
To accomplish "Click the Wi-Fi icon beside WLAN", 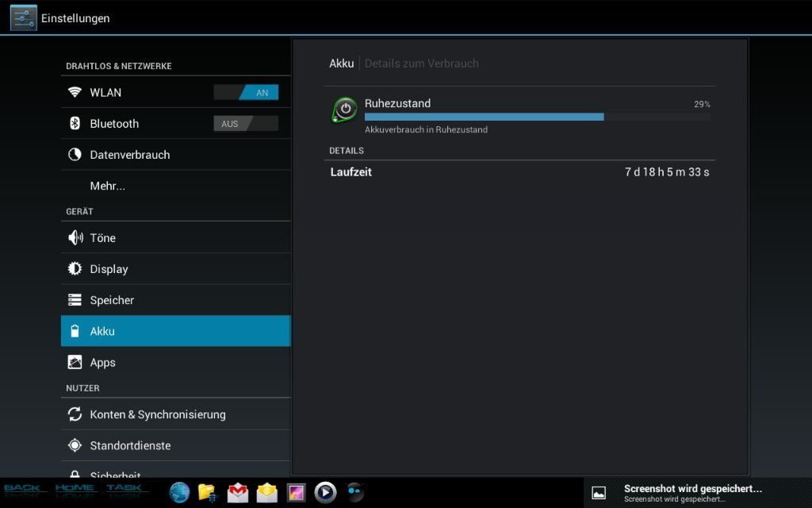I will (x=75, y=92).
